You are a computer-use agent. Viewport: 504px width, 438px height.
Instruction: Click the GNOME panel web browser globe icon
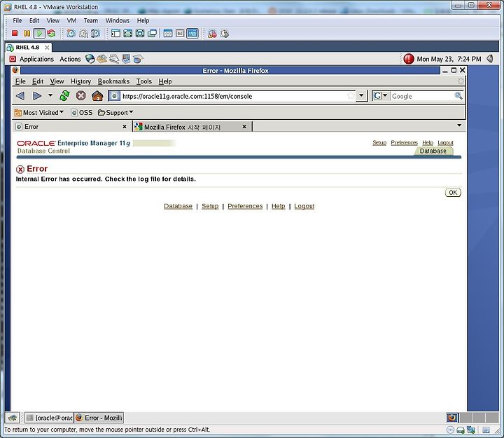(x=90, y=59)
